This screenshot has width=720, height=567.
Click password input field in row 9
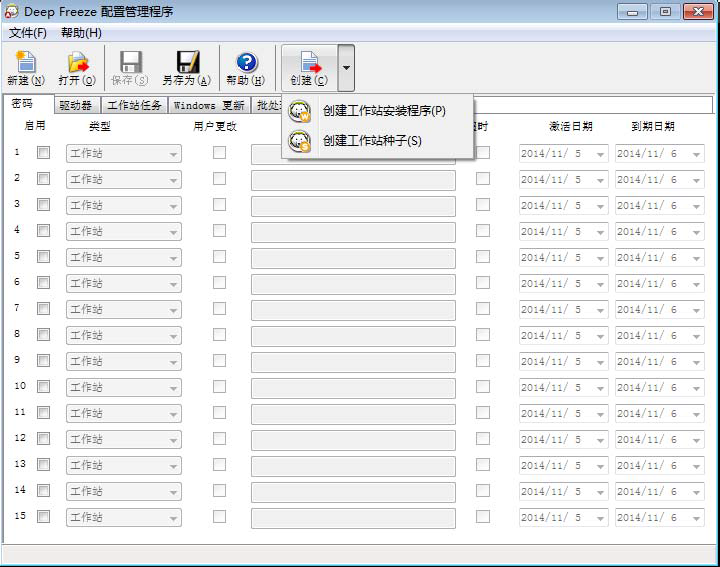coord(353,362)
